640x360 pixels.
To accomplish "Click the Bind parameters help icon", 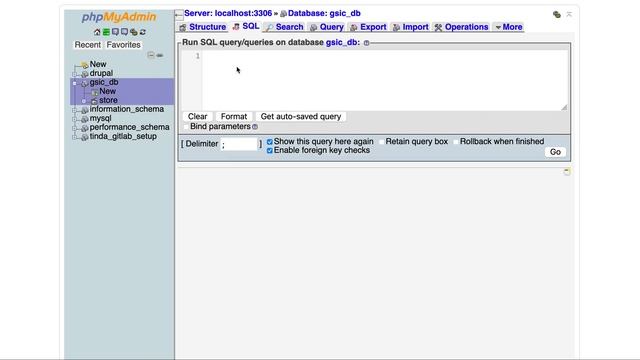I will click(x=255, y=127).
